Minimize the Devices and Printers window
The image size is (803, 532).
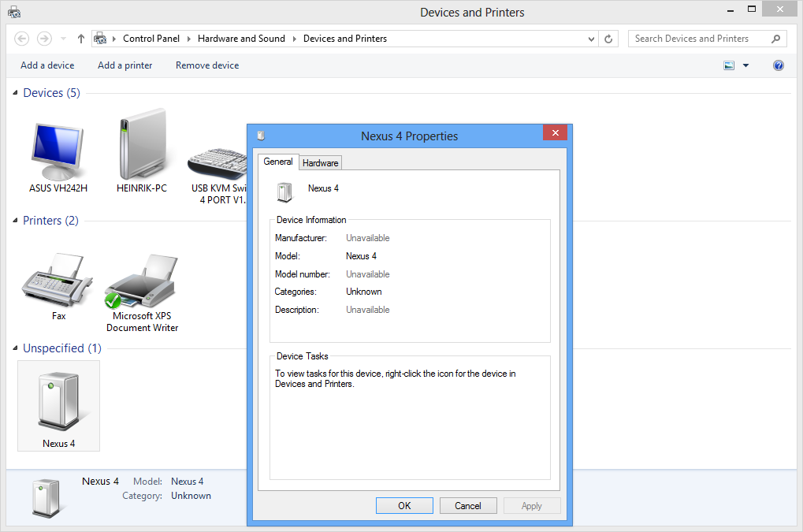[x=731, y=9]
